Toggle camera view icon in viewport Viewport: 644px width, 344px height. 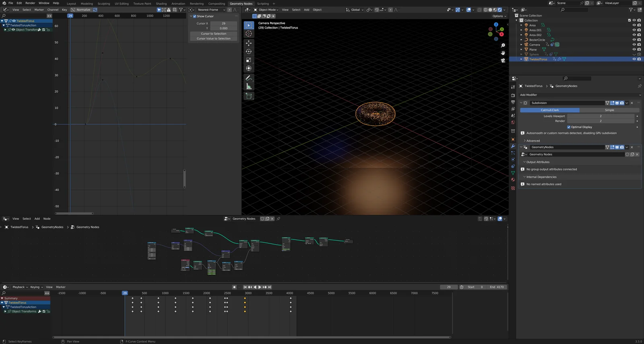503,60
